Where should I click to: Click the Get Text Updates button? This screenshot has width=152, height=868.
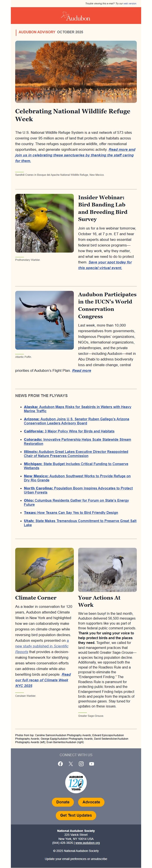pyautogui.click(x=76, y=815)
